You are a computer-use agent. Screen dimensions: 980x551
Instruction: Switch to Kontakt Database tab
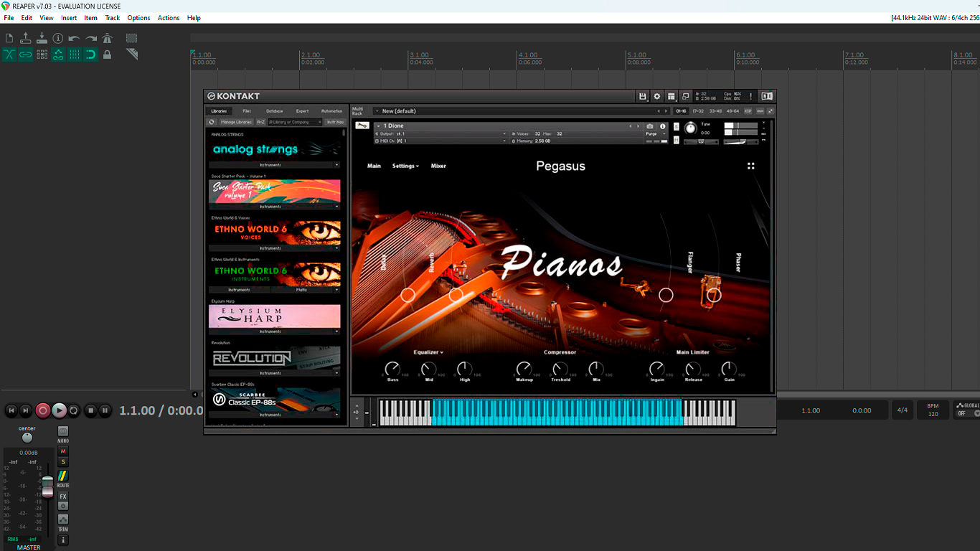coord(275,111)
